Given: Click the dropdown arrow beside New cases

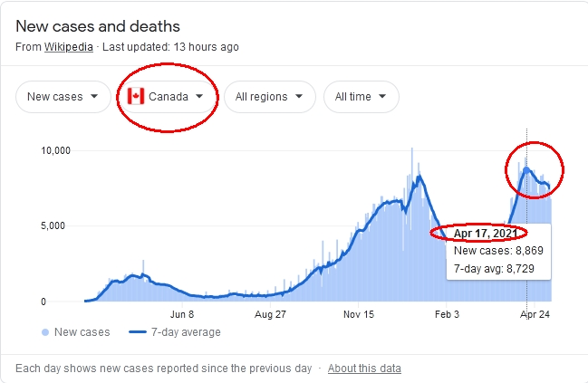Looking at the screenshot, I should pyautogui.click(x=94, y=96).
